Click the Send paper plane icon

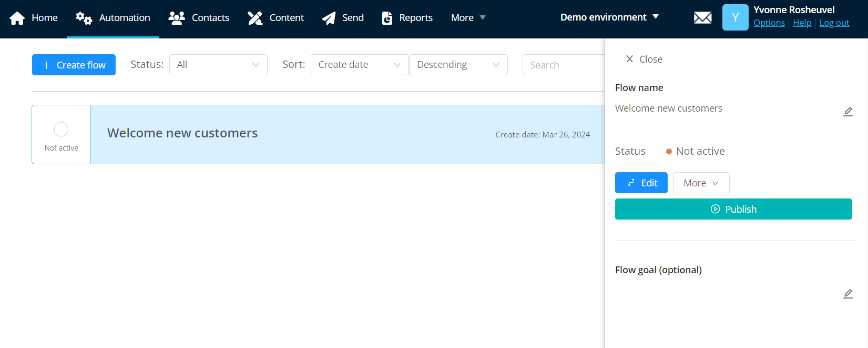[x=329, y=18]
